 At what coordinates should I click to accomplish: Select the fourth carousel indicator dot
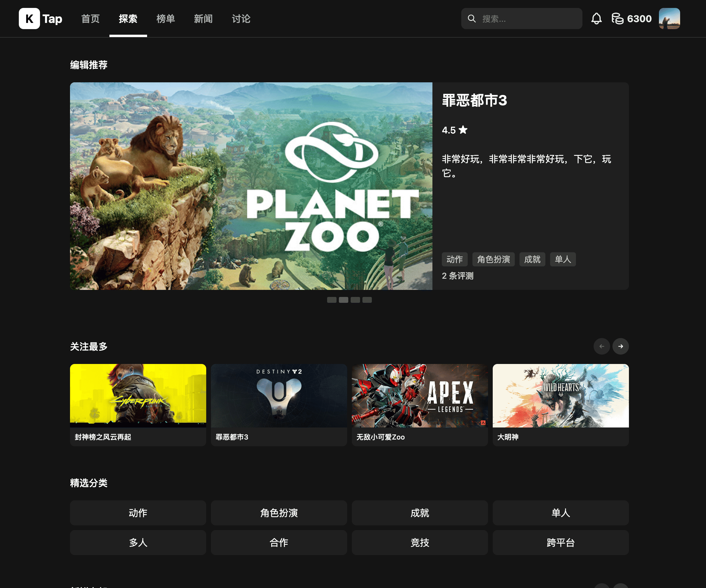[x=367, y=300]
